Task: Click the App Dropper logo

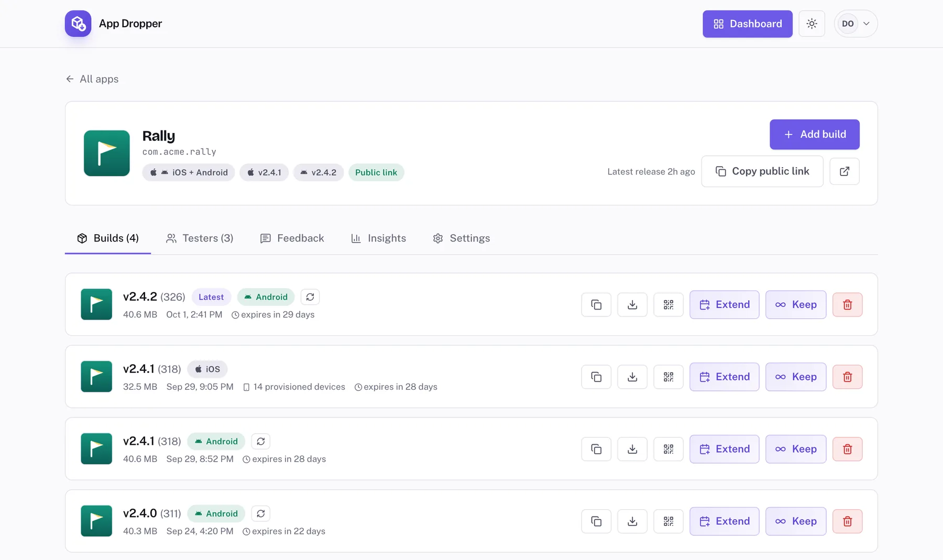Action: (x=78, y=24)
